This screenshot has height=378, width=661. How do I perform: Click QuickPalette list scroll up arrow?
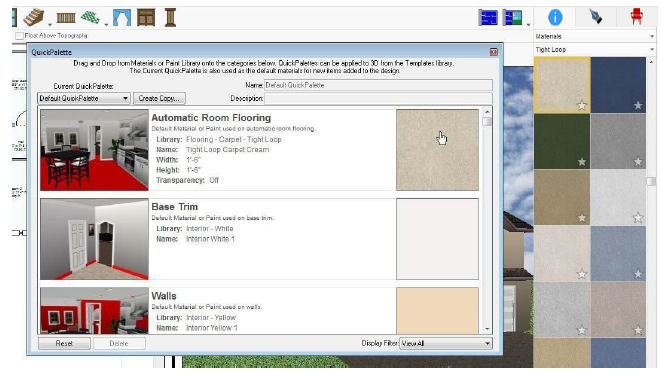(487, 112)
